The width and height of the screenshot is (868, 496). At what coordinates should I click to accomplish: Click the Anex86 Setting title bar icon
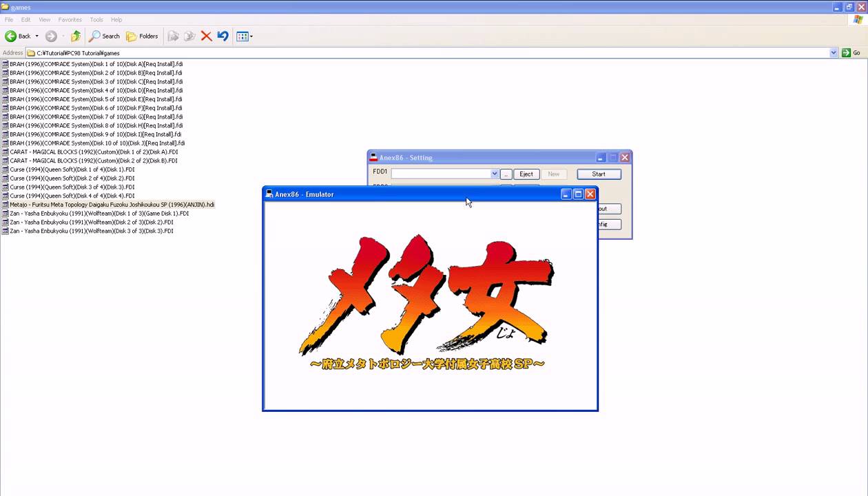373,158
